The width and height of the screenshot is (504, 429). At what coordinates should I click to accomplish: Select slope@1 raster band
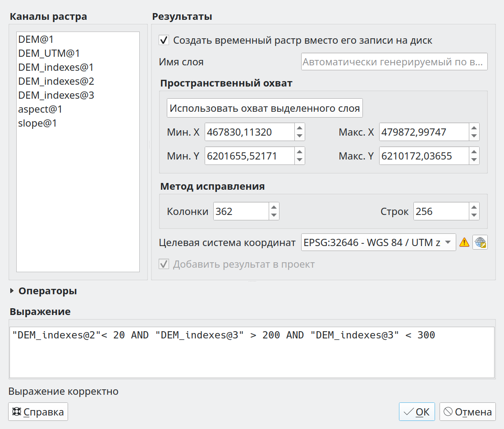tap(37, 123)
